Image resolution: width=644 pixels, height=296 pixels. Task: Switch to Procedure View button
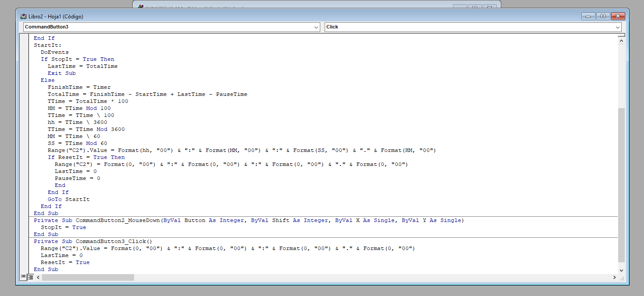coord(23,277)
